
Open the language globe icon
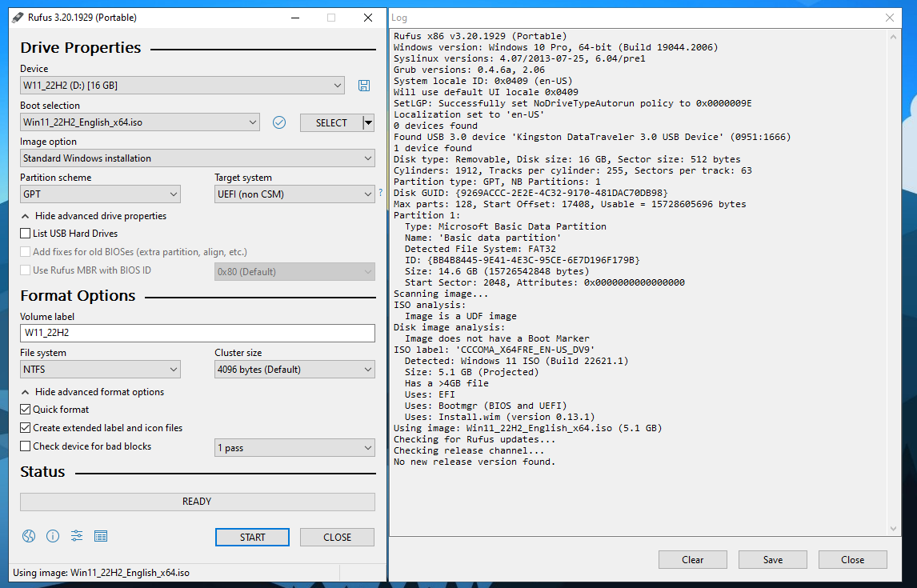pyautogui.click(x=29, y=536)
